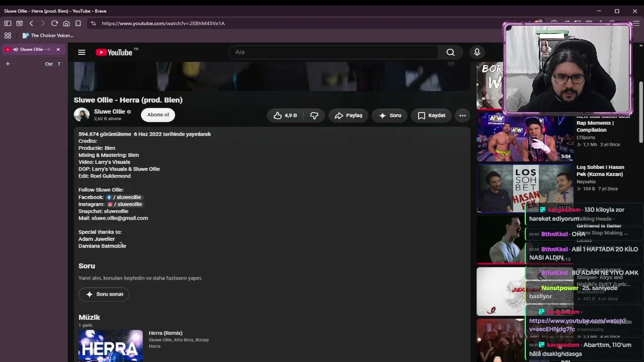
Task: Open the Facebook sluweollie link
Action: tap(124, 197)
